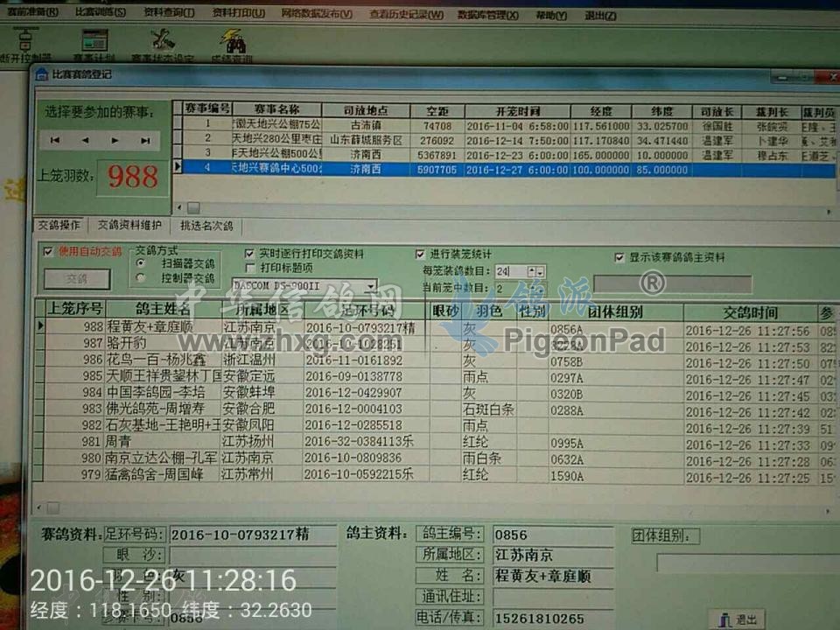
Task: Click the 比赛赛鸽登记 window title icon
Action: pyautogui.click(x=41, y=75)
